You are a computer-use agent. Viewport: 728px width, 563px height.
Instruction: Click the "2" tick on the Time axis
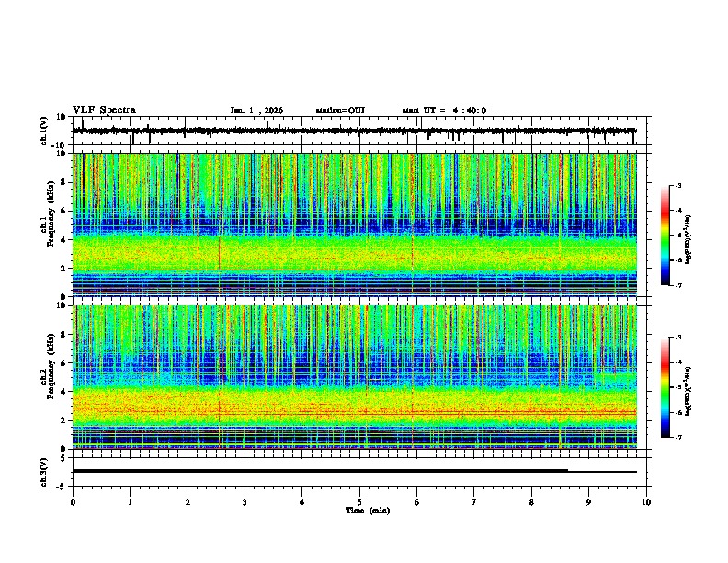[188, 502]
